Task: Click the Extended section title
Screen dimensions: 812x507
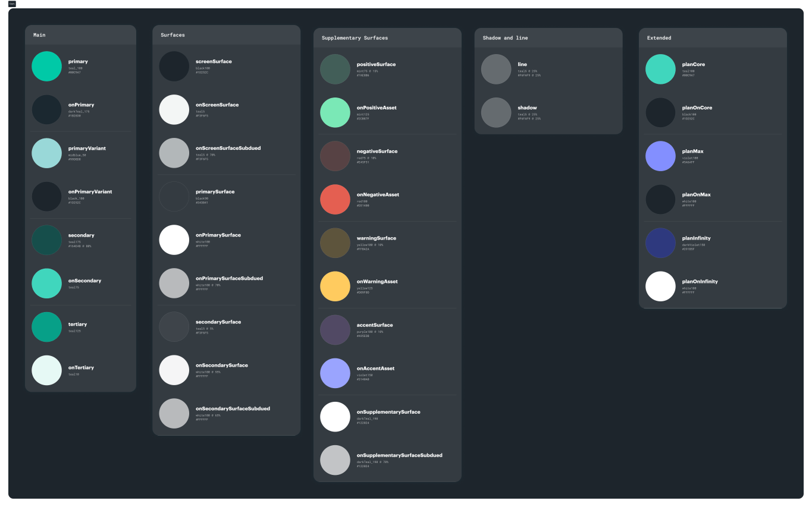Action: (x=659, y=38)
